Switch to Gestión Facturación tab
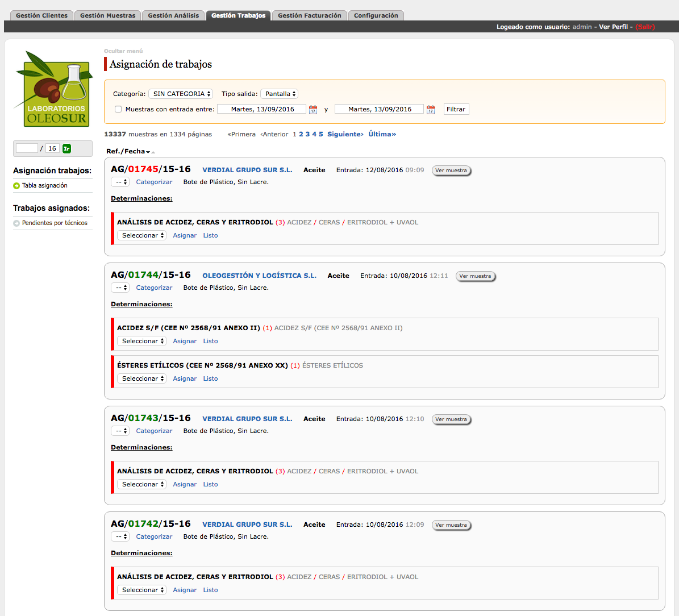 (309, 15)
